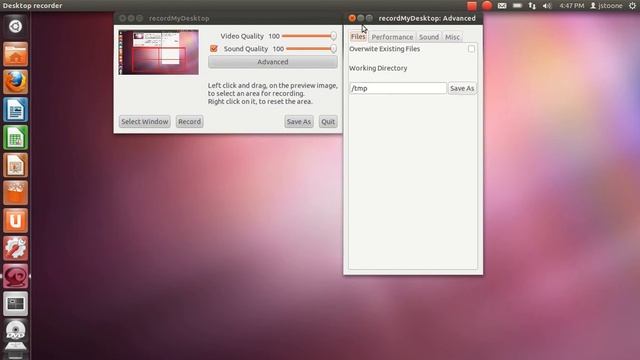
Task: Adjust the Sound Quality slider
Action: pyautogui.click(x=311, y=49)
